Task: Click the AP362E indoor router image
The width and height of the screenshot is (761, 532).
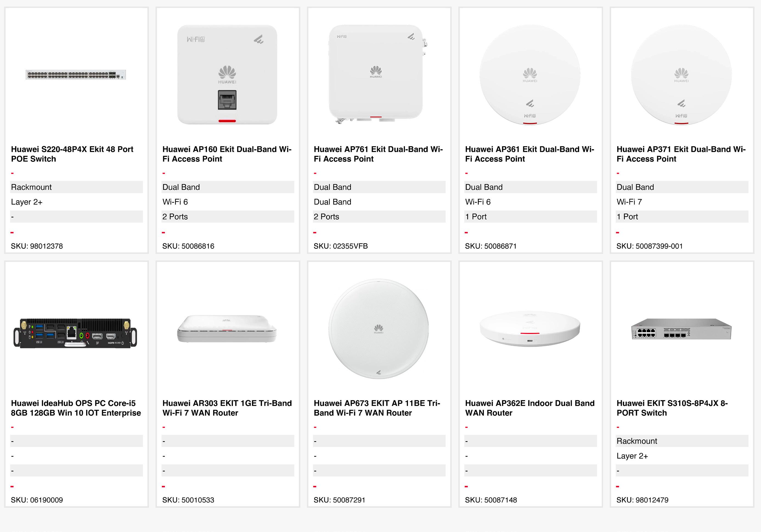Action: pos(530,329)
